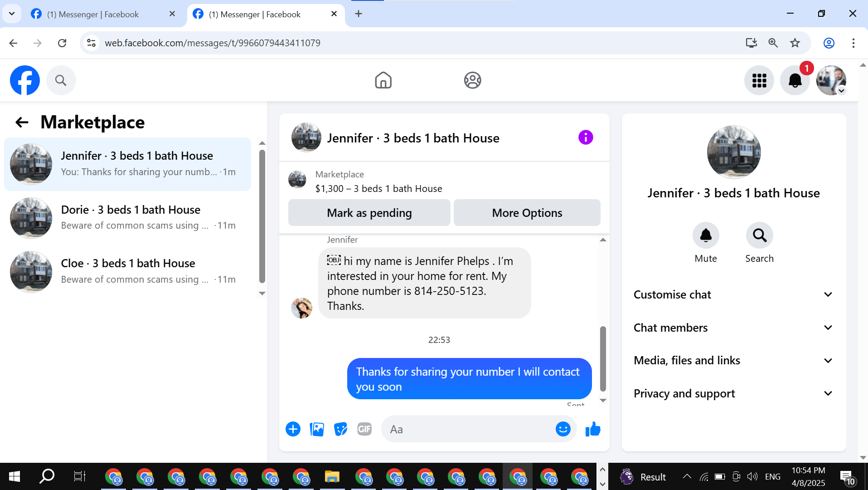The width and height of the screenshot is (868, 490).
Task: Open tab search dropdown arrow
Action: click(x=12, y=14)
